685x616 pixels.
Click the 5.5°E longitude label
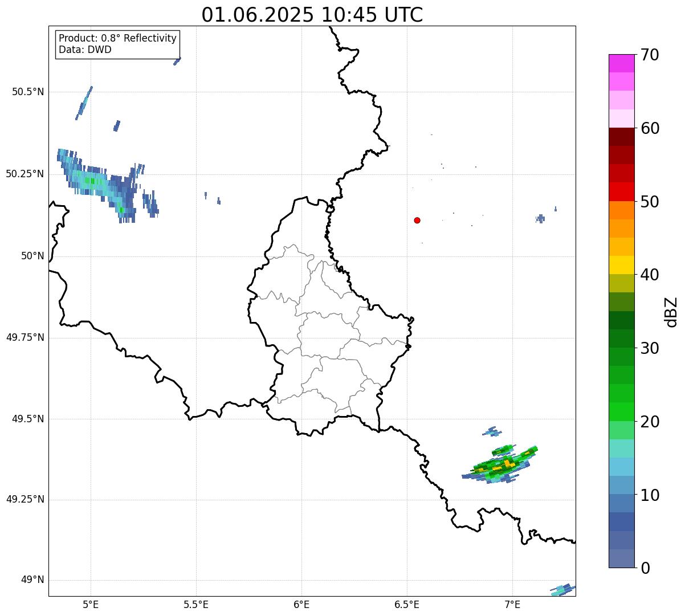pos(196,604)
